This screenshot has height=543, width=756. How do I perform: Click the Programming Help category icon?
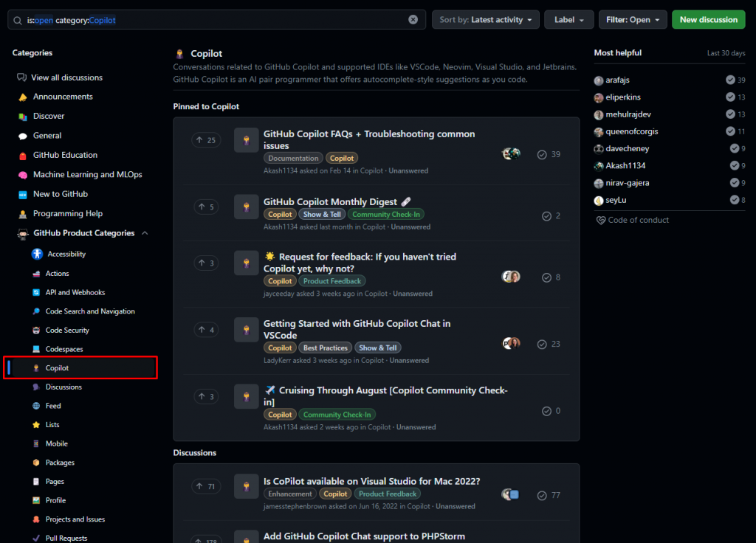(23, 214)
